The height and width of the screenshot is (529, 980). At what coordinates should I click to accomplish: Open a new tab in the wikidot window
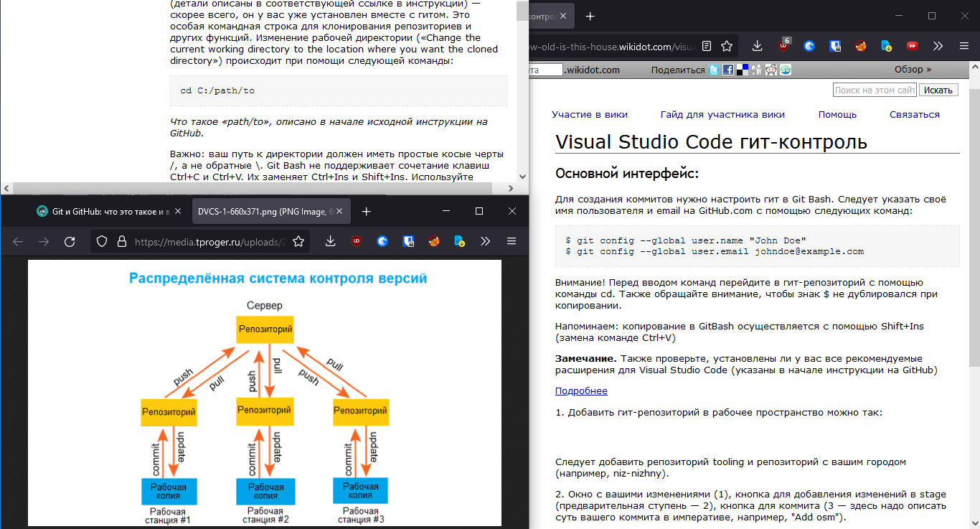point(590,16)
